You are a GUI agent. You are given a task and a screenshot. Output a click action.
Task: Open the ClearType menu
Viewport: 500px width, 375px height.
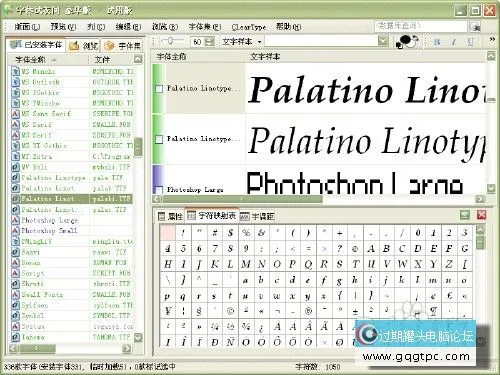coord(249,27)
